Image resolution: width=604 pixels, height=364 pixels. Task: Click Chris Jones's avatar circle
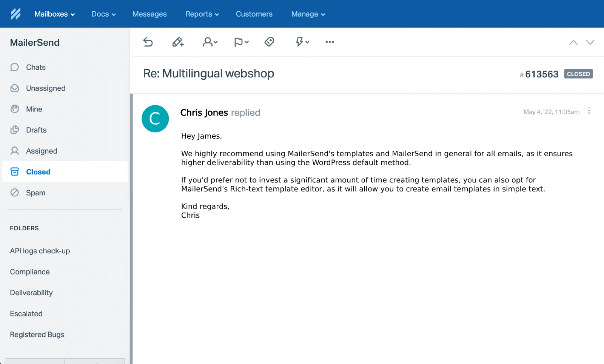tap(155, 119)
